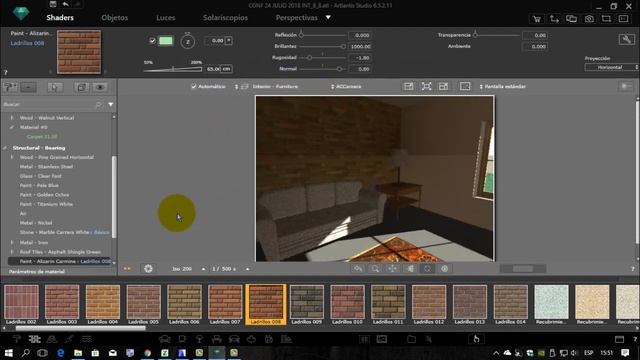Screen dimensions: 640x360
Task: Switch to the Perspectivas tab
Action: pyautogui.click(x=296, y=18)
